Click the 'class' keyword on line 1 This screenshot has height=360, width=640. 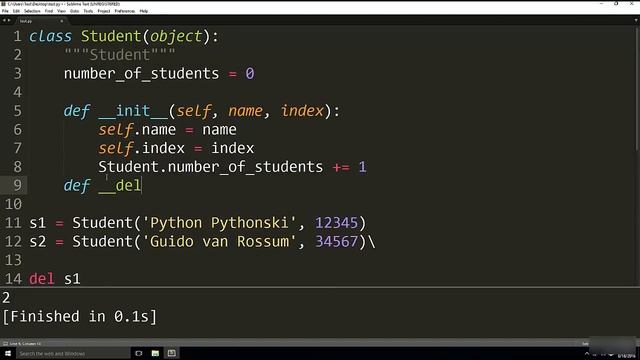tap(50, 36)
